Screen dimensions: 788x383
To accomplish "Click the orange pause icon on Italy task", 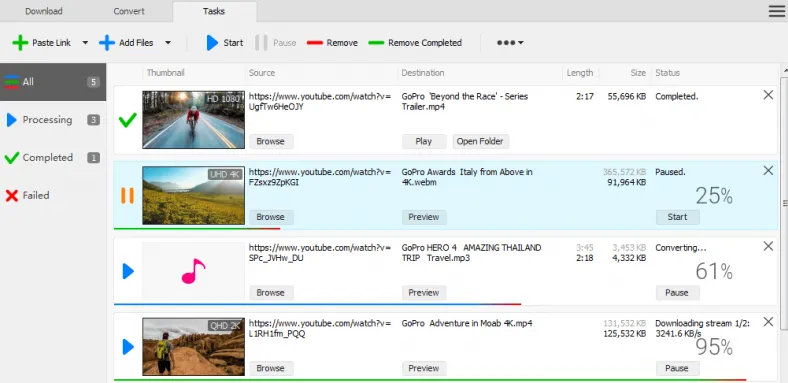I will point(128,196).
